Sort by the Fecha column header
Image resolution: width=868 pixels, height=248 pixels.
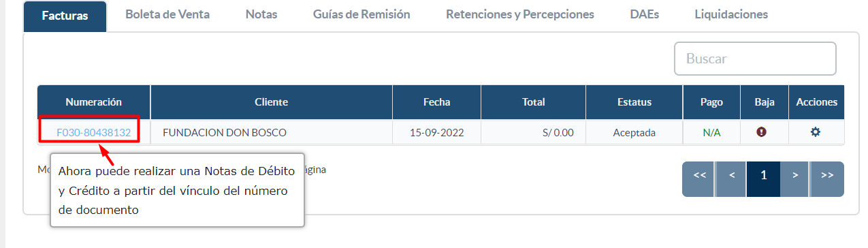pos(437,102)
